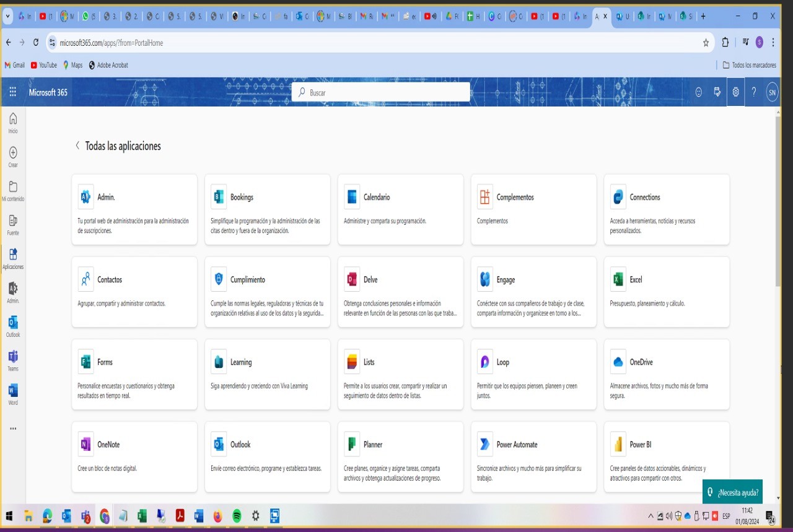Show more apps via sidebar ellipsis
This screenshot has width=793, height=532.
pyautogui.click(x=13, y=429)
